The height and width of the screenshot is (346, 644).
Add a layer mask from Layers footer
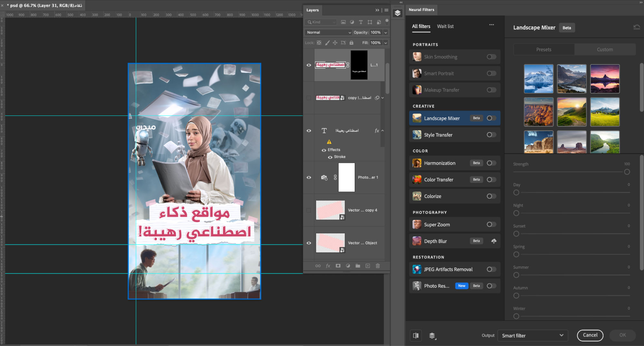(x=338, y=266)
